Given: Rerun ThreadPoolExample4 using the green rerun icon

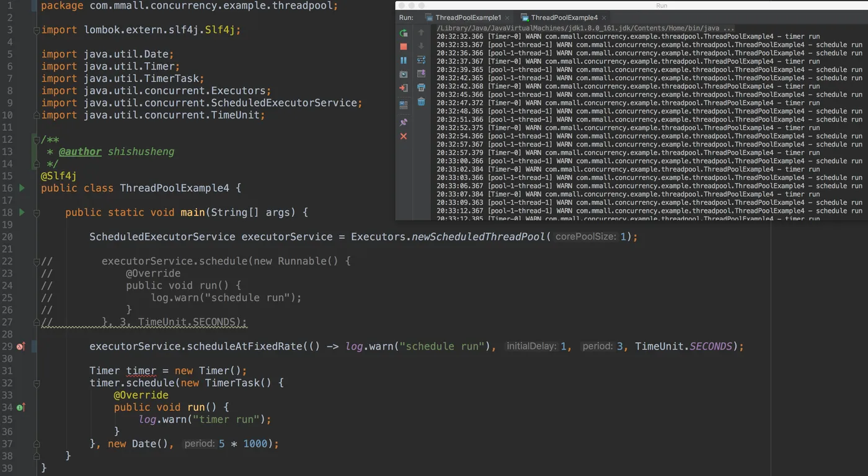Looking at the screenshot, I should click(404, 33).
